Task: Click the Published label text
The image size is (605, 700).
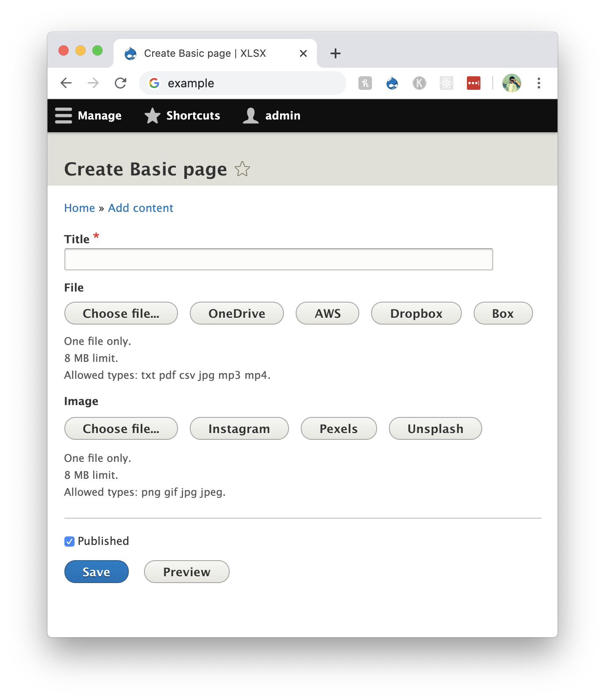Action: (103, 541)
